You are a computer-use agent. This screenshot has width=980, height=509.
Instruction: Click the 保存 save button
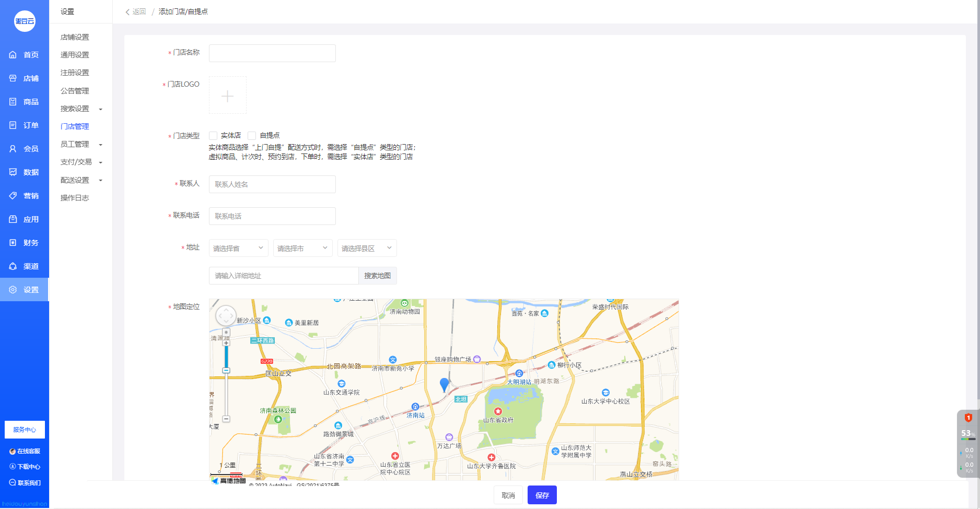click(x=542, y=495)
